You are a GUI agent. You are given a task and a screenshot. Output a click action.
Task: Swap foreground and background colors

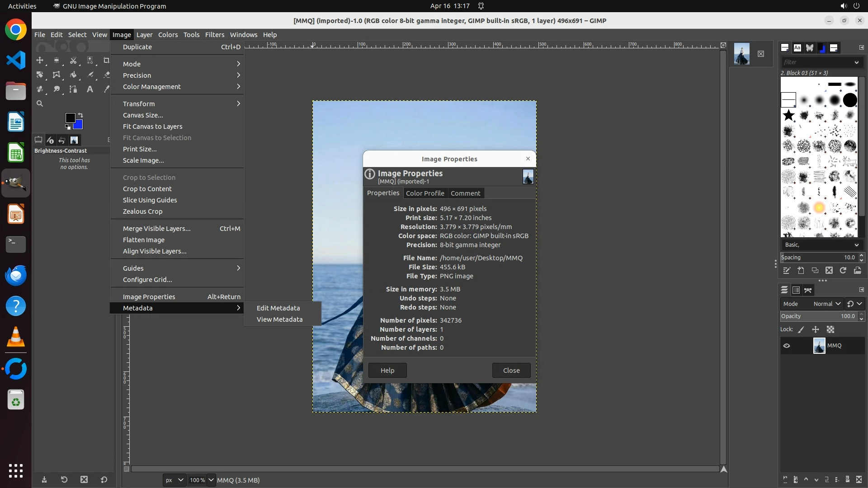click(80, 115)
